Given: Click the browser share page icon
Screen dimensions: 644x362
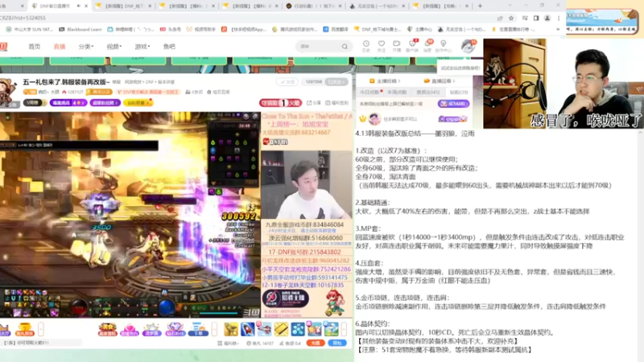Looking at the screenshot, I should (500, 18).
